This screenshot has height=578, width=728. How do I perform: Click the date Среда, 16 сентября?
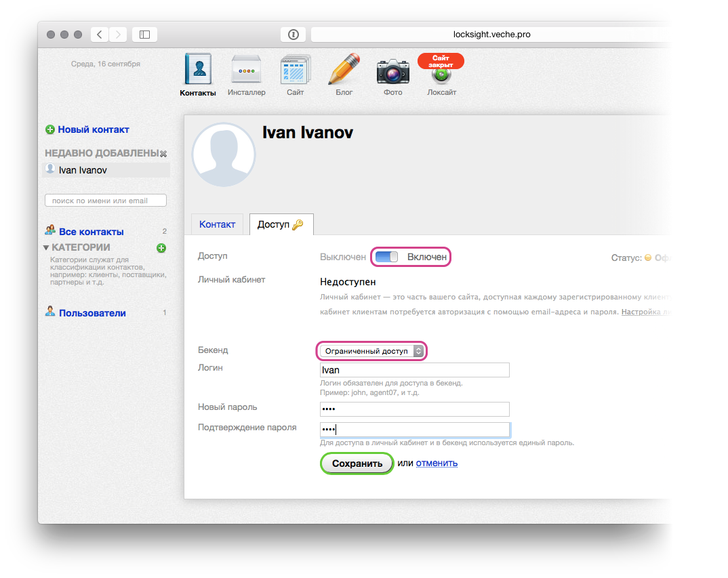[x=105, y=64]
